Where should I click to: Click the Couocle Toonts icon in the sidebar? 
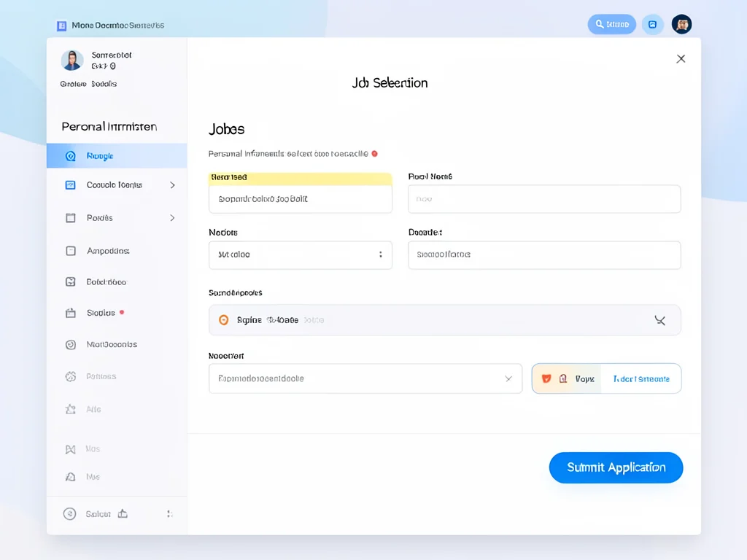tap(71, 184)
